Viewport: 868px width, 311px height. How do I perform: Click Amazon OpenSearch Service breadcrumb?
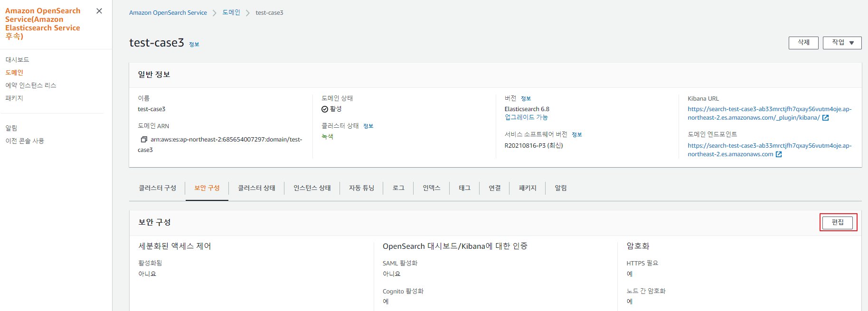[x=168, y=13]
